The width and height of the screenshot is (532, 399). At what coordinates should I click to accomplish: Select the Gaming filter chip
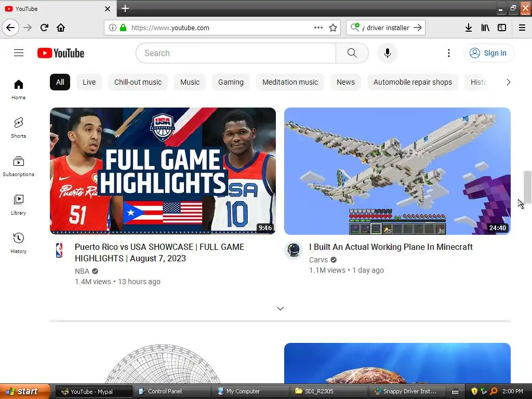pos(231,82)
